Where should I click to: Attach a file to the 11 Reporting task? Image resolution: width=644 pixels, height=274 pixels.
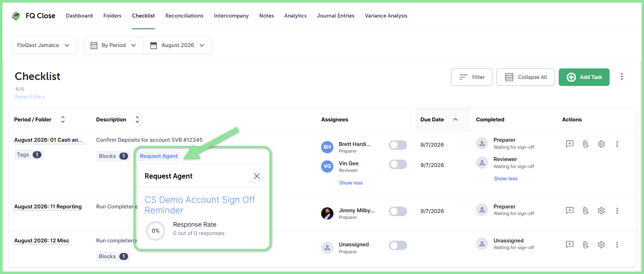585,210
